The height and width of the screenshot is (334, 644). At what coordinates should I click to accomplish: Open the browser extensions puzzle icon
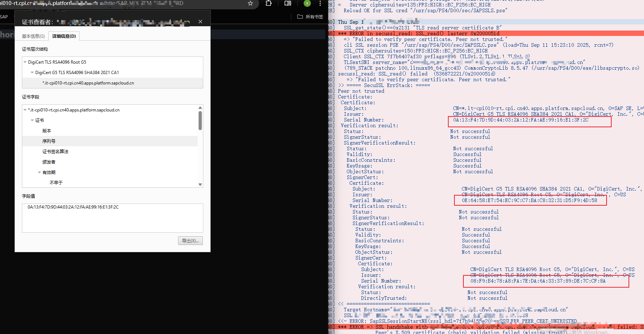[268, 3]
